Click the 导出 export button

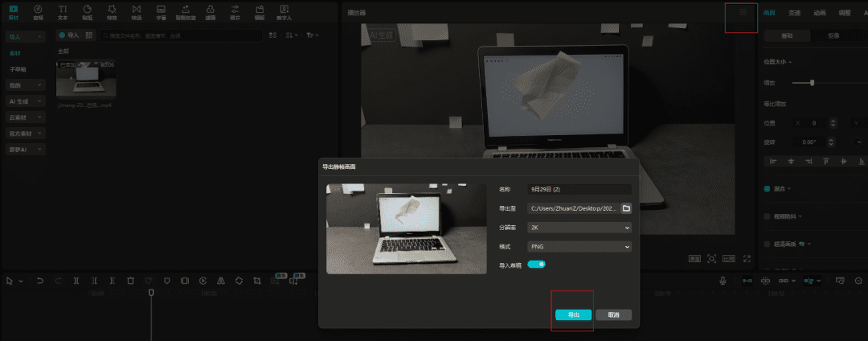coord(573,314)
